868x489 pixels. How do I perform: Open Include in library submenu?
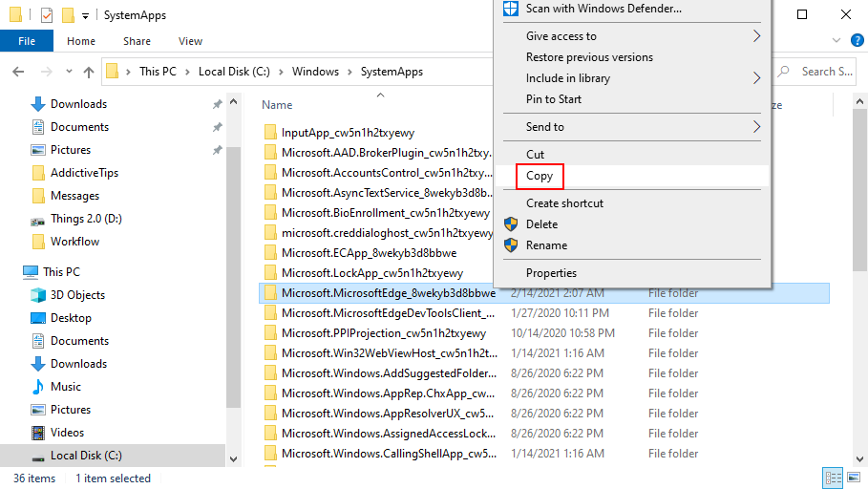pyautogui.click(x=632, y=78)
